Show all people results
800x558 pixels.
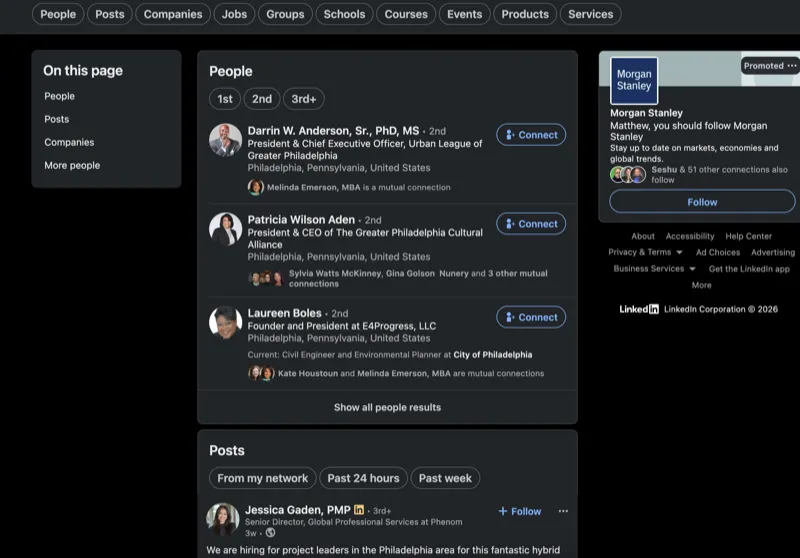point(387,407)
